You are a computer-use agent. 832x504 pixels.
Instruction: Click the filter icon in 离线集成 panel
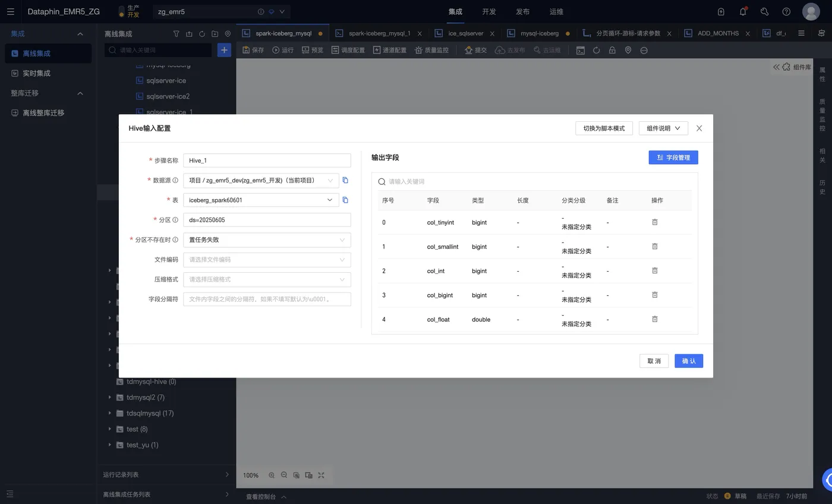click(x=176, y=34)
